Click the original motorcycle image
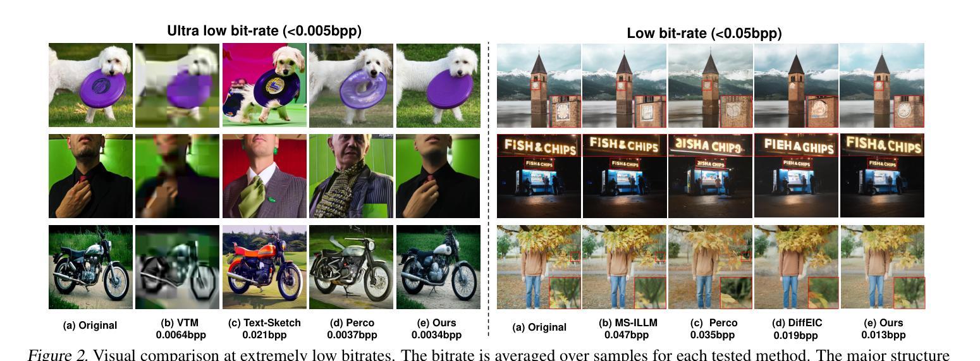980x361 pixels. click(90, 267)
